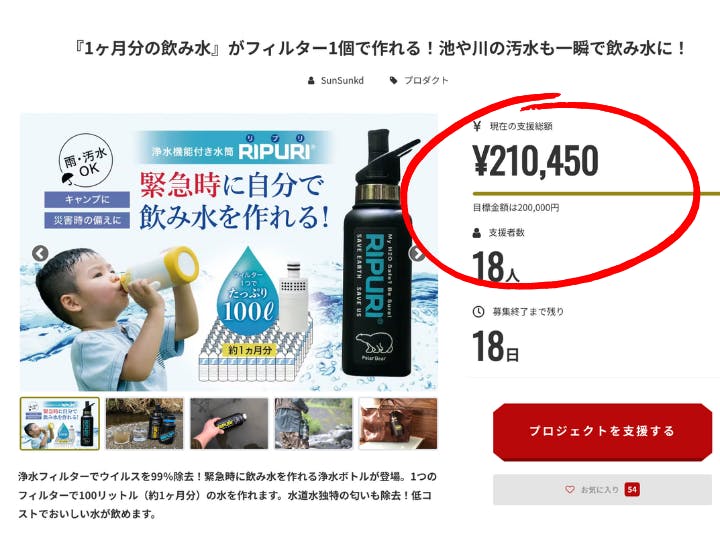Click the user icon beside SunSunkd
The width and height of the screenshot is (720, 540).
[x=311, y=81]
